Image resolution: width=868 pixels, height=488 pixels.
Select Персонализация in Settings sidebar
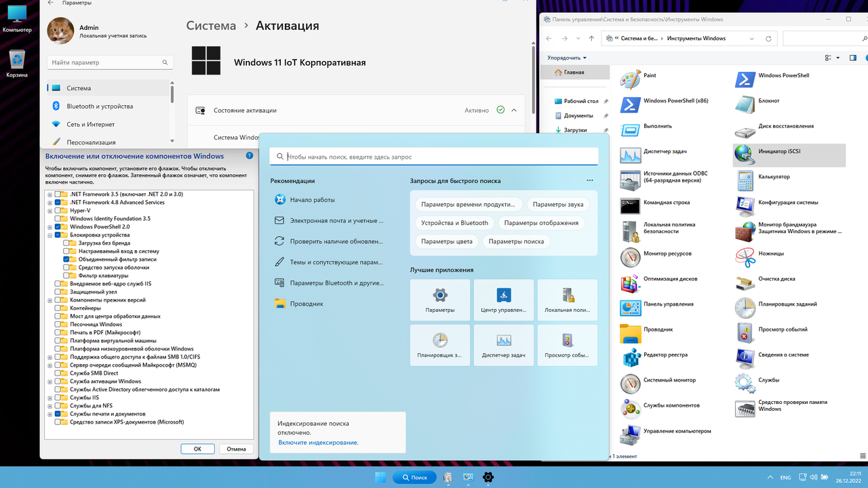[108, 142]
